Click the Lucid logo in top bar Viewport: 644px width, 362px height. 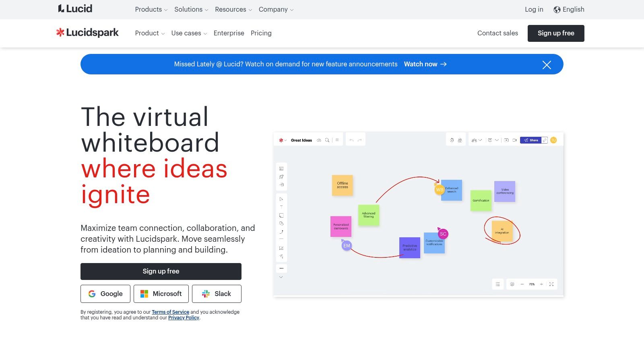pyautogui.click(x=75, y=9)
